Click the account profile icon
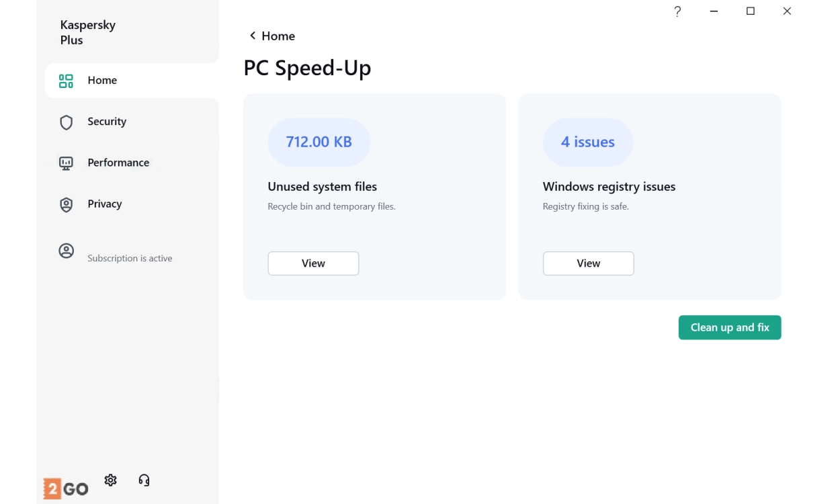 (x=66, y=251)
